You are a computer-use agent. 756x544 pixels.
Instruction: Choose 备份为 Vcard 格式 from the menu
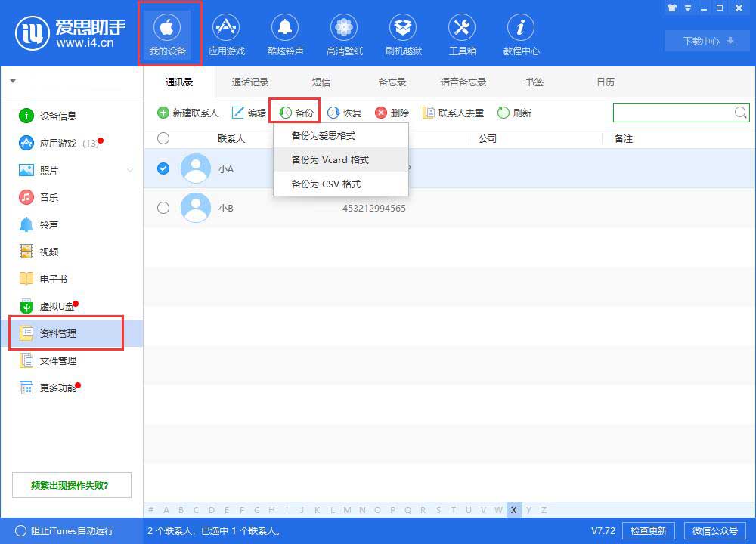pos(329,159)
